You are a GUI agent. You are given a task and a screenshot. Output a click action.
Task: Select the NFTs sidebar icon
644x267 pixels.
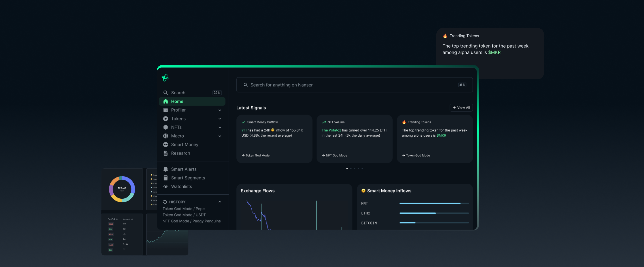point(166,127)
